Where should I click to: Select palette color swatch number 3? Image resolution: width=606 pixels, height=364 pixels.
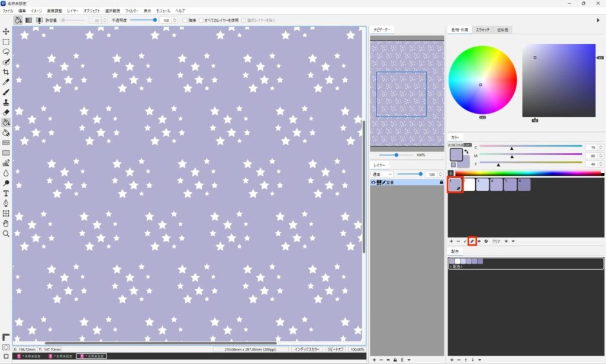(482, 184)
